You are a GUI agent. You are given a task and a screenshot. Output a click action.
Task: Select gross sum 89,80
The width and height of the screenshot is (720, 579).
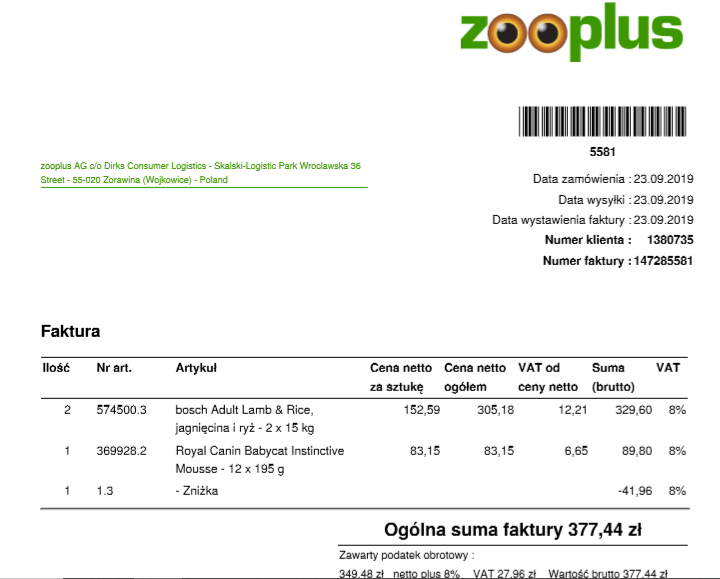tap(637, 451)
